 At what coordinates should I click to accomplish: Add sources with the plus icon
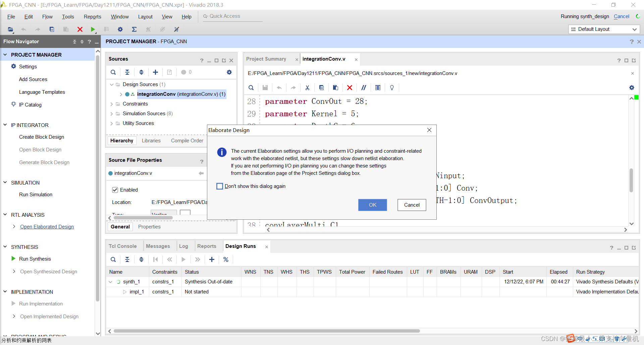click(155, 72)
